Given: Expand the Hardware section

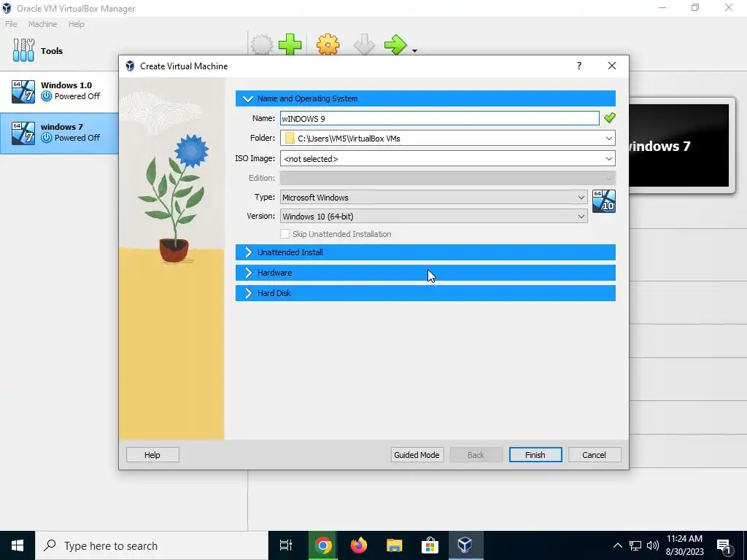Looking at the screenshot, I should [x=425, y=273].
